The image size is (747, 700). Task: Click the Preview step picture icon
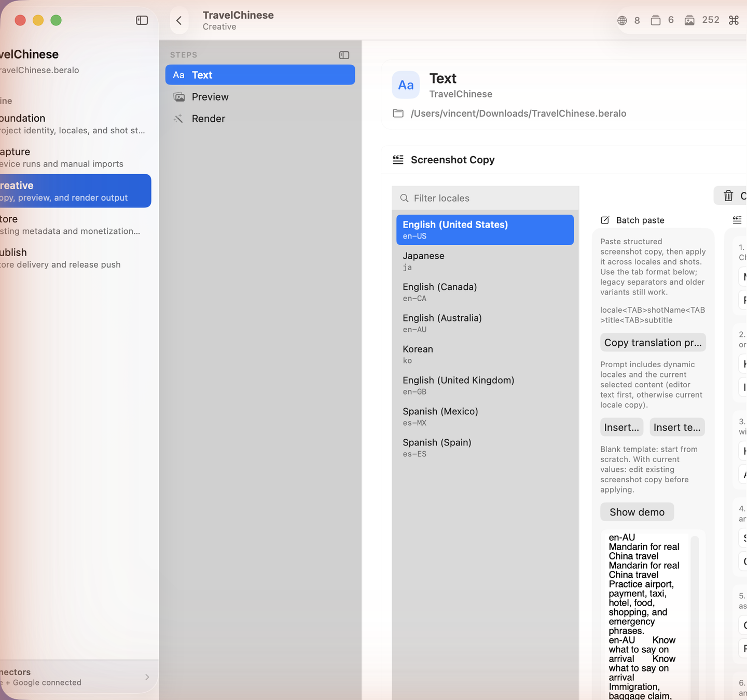179,97
